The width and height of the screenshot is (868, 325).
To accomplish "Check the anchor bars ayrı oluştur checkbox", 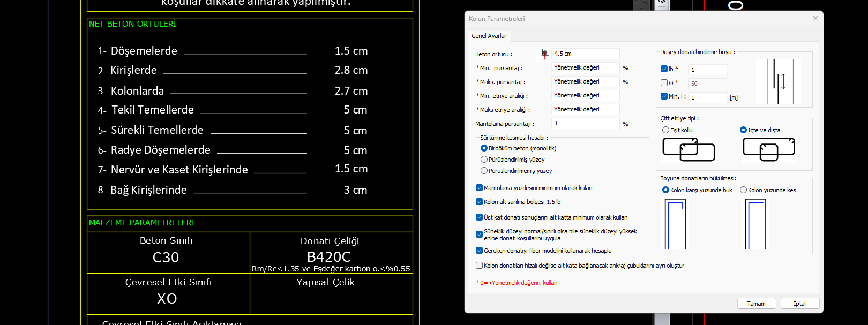I will tap(479, 266).
